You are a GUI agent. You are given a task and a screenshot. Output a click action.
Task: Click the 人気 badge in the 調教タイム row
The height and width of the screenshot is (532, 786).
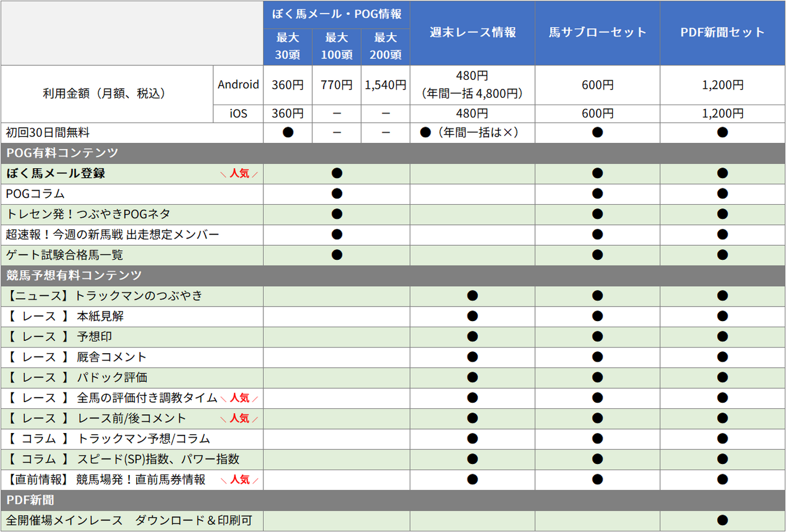pyautogui.click(x=239, y=398)
